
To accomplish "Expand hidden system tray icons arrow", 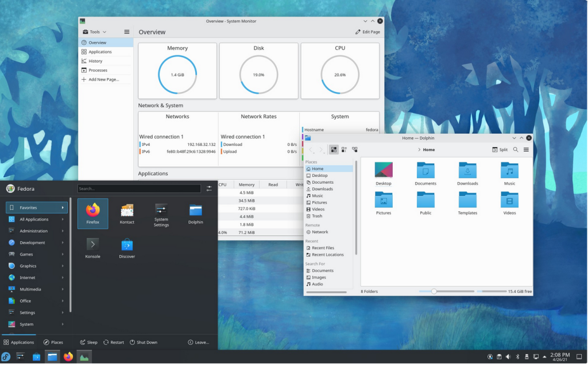I will point(544,357).
